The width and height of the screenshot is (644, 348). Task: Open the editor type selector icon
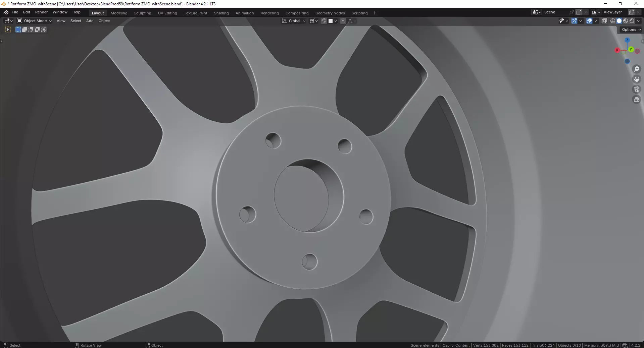coord(8,21)
